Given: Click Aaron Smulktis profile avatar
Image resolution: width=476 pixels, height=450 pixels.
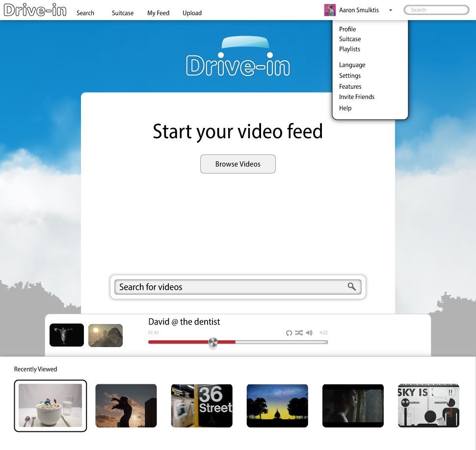Looking at the screenshot, I should click(x=330, y=10).
